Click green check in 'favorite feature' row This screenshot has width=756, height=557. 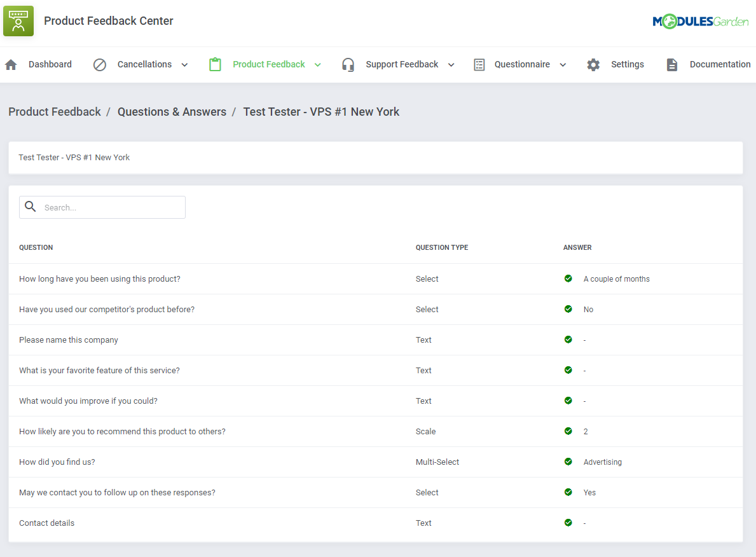coord(568,370)
